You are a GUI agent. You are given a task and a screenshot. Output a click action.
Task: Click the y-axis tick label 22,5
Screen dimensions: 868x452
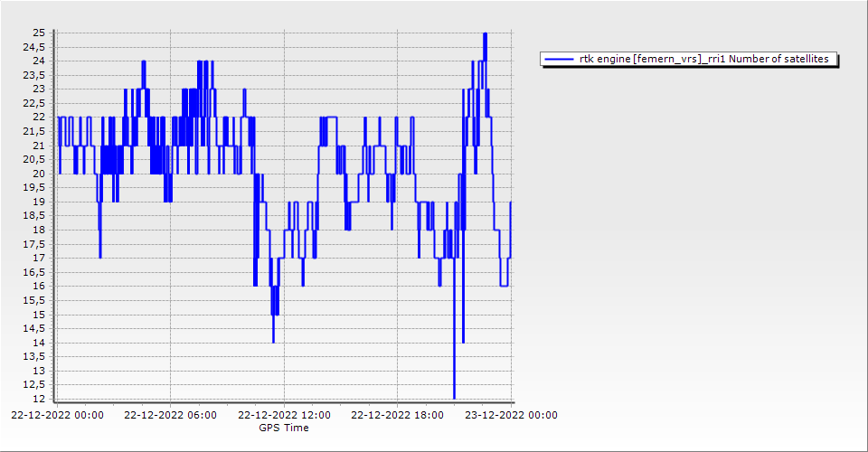[36, 103]
